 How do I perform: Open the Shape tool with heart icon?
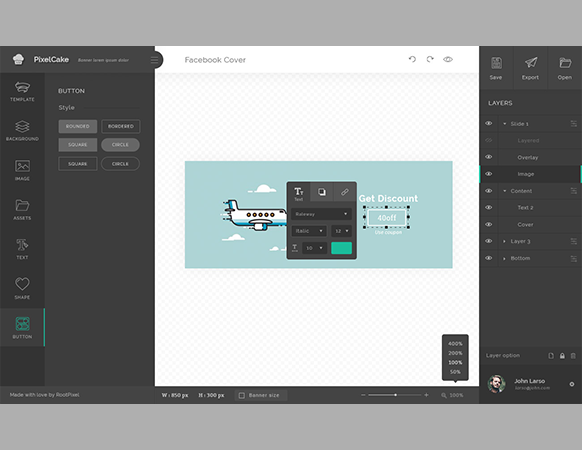[22, 284]
